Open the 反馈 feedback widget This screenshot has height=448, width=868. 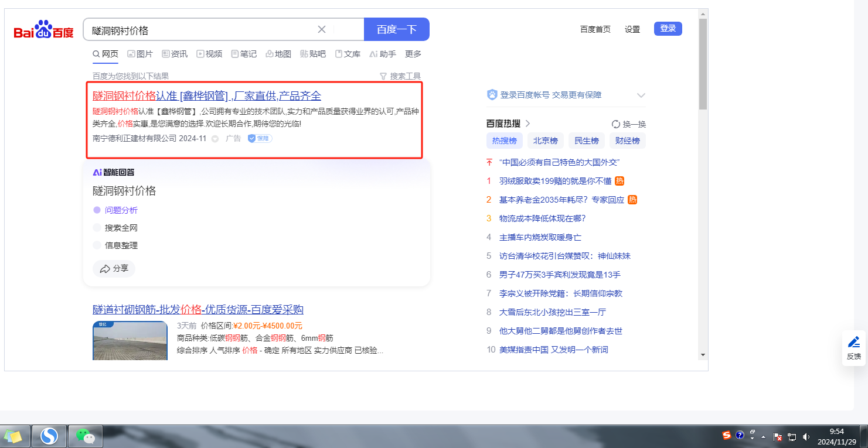click(x=854, y=348)
